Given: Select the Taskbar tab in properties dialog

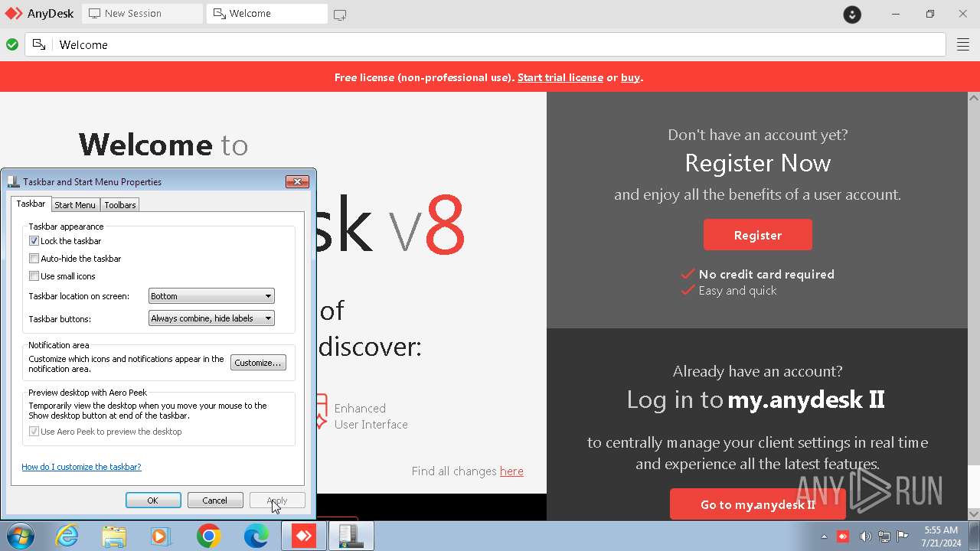Looking at the screenshot, I should pos(31,204).
